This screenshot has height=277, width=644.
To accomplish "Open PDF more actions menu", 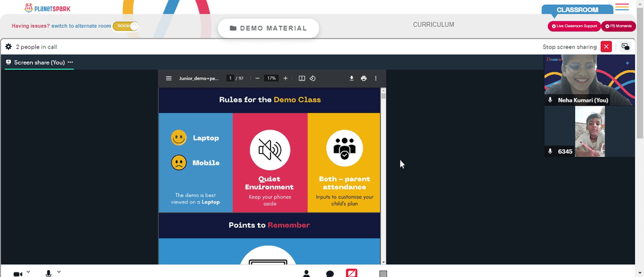I will (x=375, y=78).
